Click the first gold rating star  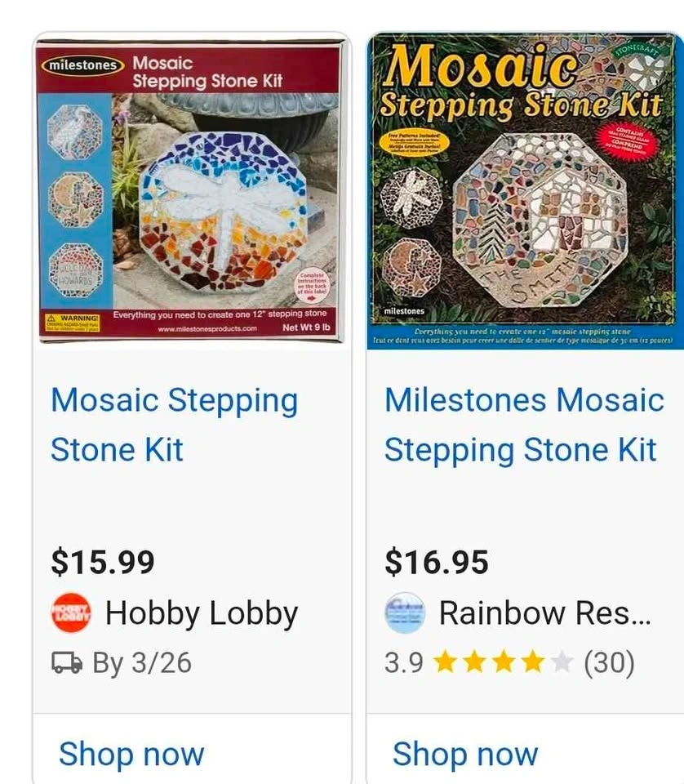(x=445, y=662)
